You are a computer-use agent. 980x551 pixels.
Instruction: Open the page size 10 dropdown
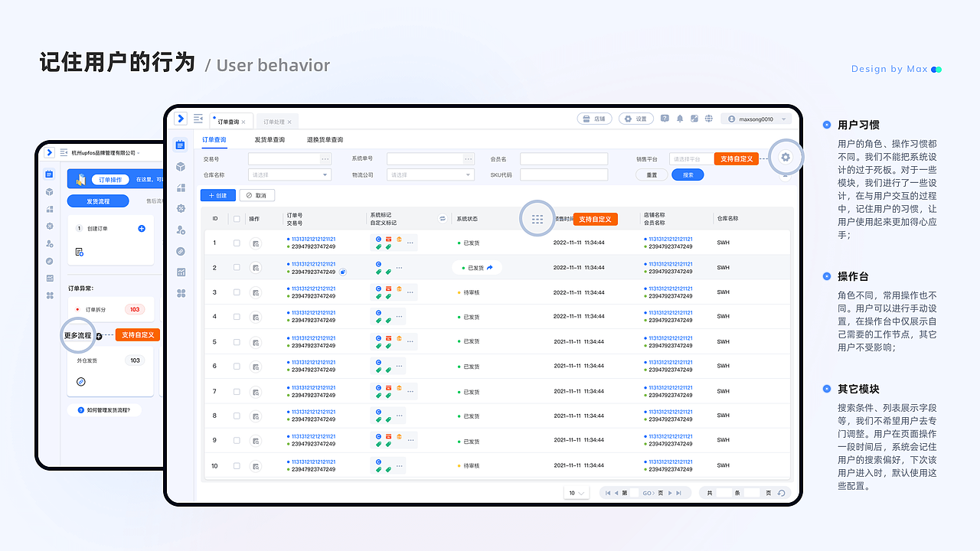point(577,493)
